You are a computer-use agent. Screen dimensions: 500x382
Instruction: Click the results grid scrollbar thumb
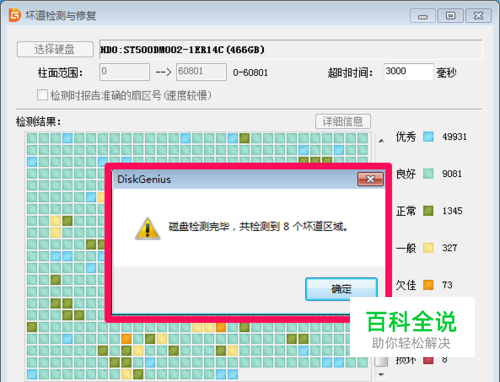[381, 361]
